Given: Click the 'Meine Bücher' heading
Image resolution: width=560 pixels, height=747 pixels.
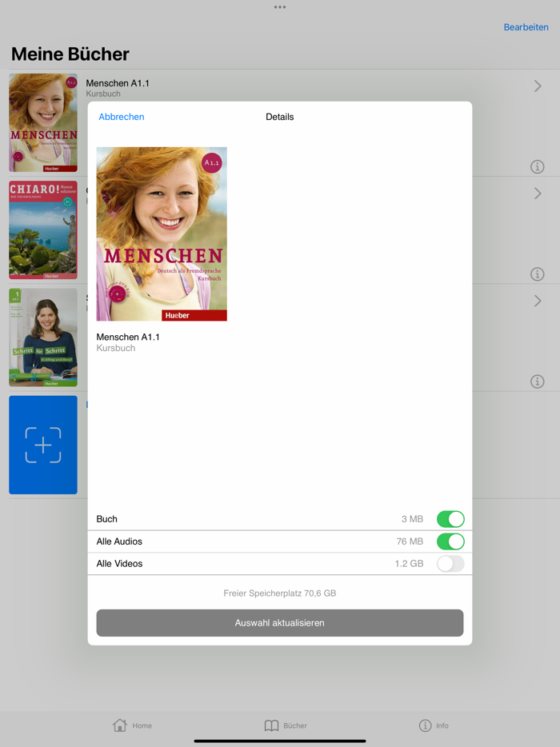Looking at the screenshot, I should point(70,54).
